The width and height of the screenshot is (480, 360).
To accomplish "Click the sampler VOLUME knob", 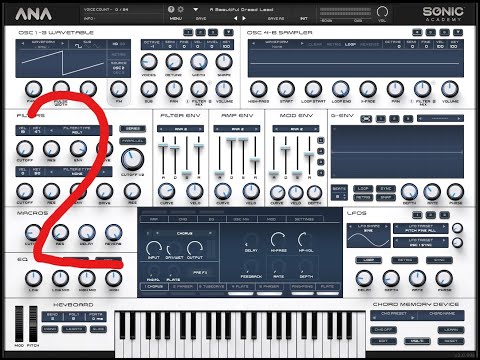I will pyautogui.click(x=450, y=89).
